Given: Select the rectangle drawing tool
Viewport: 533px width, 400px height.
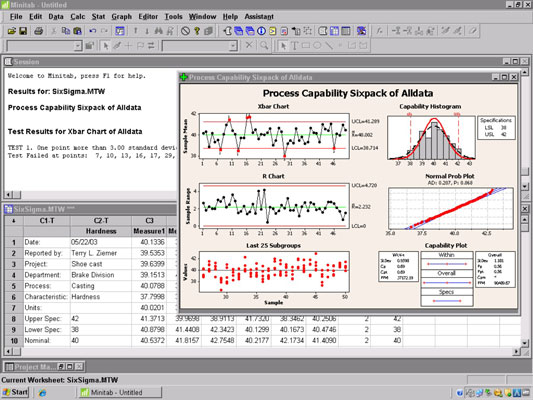Looking at the screenshot, I should pyautogui.click(x=306, y=46).
